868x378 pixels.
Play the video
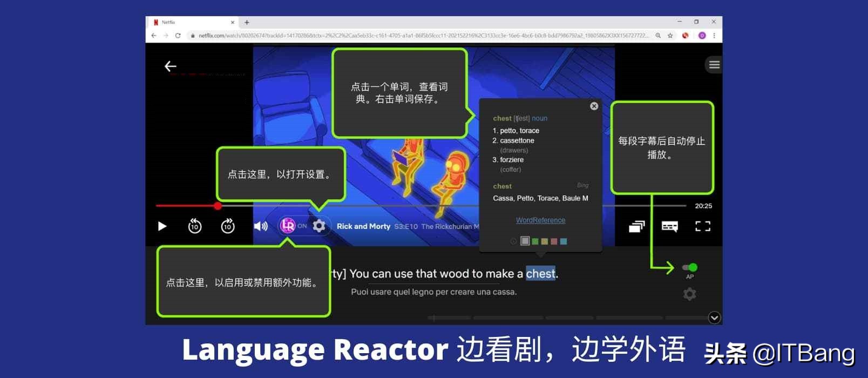162,226
